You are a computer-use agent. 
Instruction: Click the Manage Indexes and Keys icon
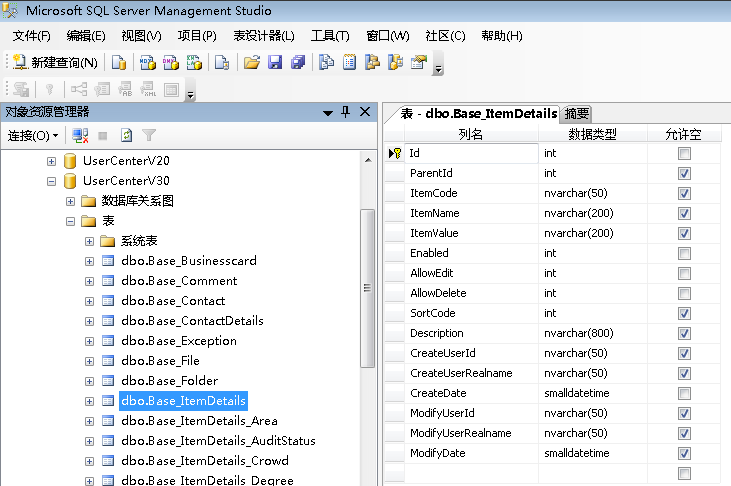(102, 89)
